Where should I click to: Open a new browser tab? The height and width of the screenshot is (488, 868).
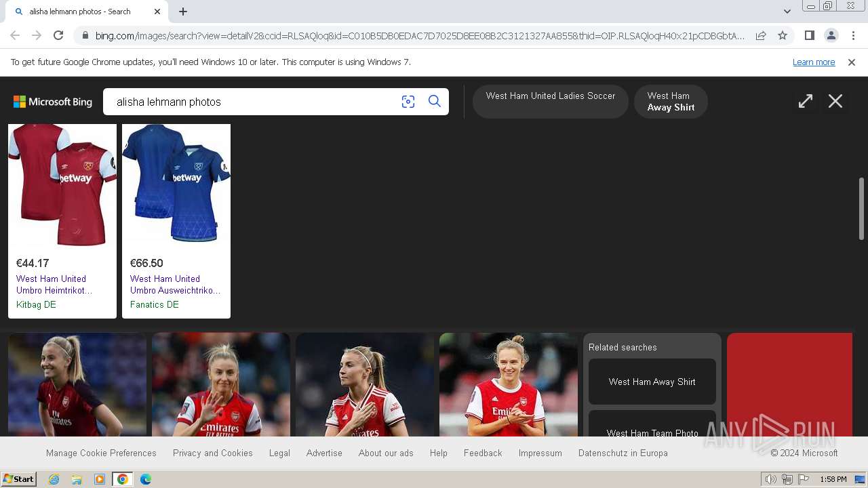click(x=183, y=12)
